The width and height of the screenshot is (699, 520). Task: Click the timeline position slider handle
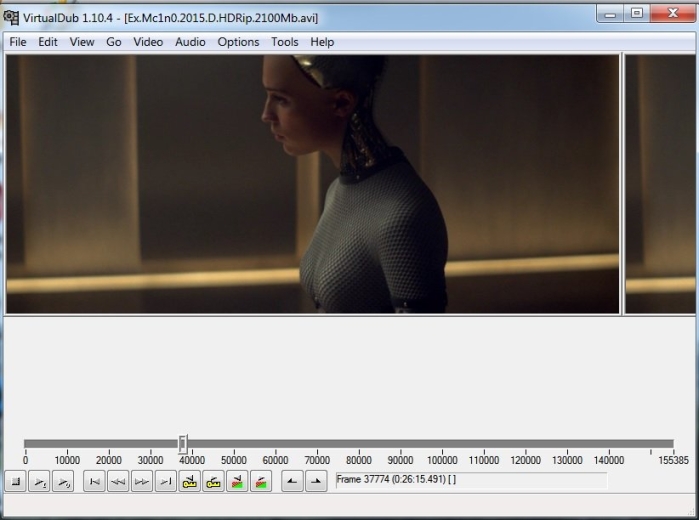182,444
